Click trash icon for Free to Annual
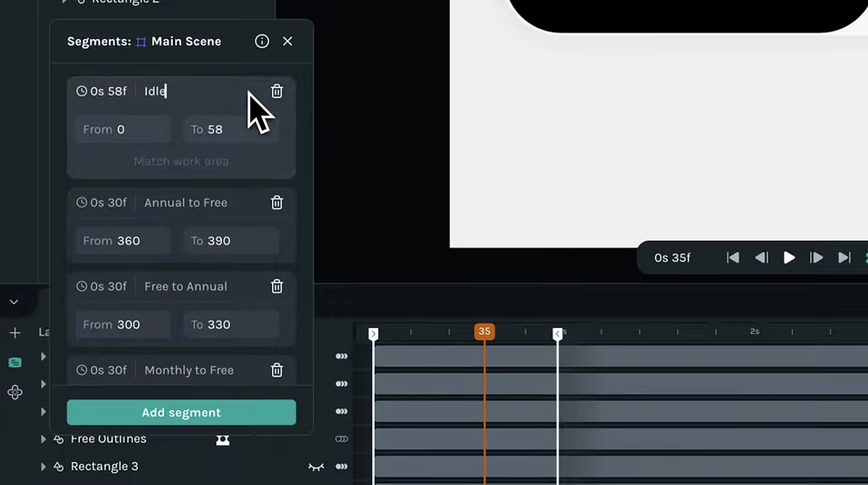The width and height of the screenshot is (868, 485). point(276,287)
